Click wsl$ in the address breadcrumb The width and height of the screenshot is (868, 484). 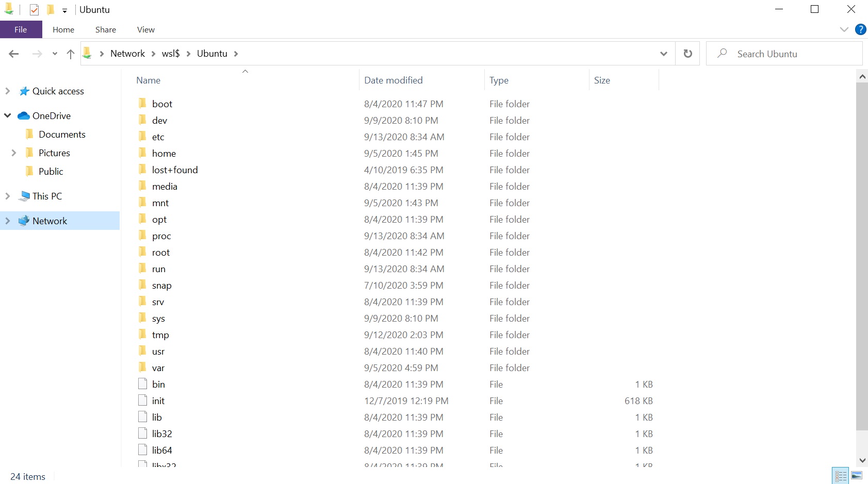[x=171, y=54]
